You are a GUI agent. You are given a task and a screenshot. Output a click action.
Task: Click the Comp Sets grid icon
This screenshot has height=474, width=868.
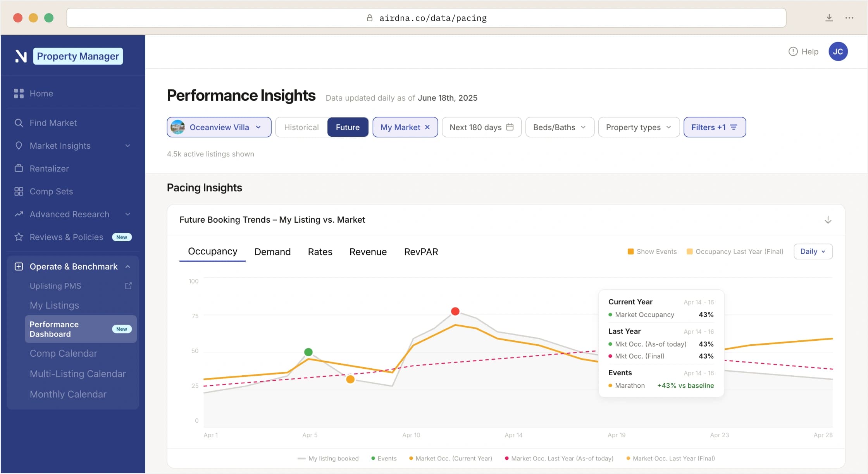[19, 191]
